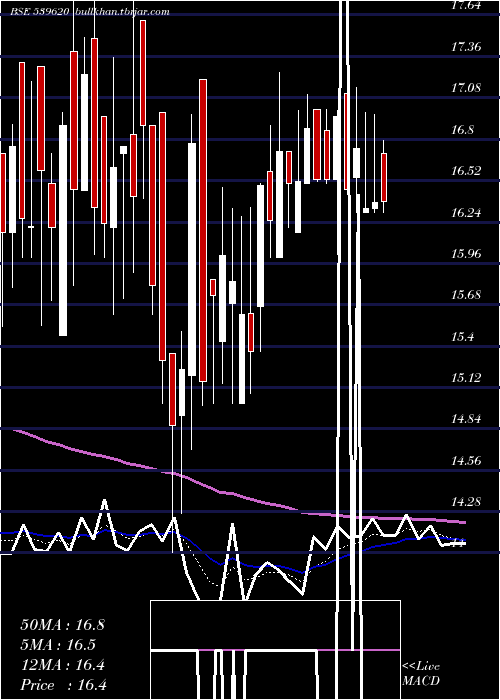Click the 15.12 price axis label
Screen dimensions: 500x700
pyautogui.click(x=466, y=378)
